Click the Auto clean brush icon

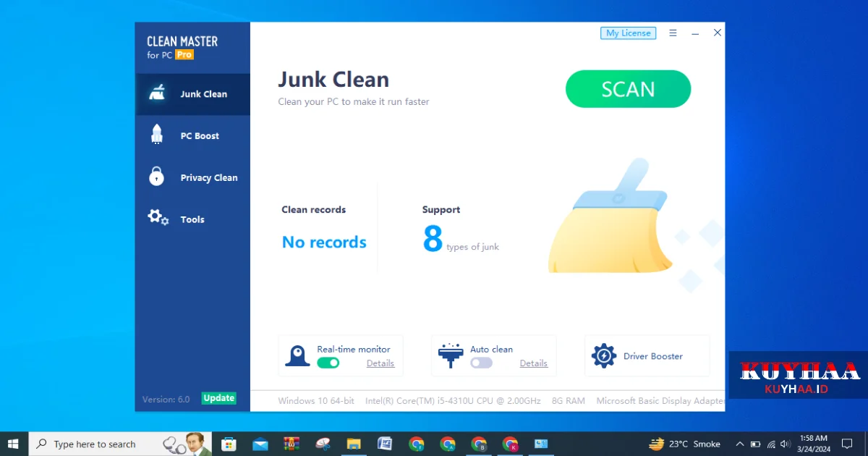[451, 355]
